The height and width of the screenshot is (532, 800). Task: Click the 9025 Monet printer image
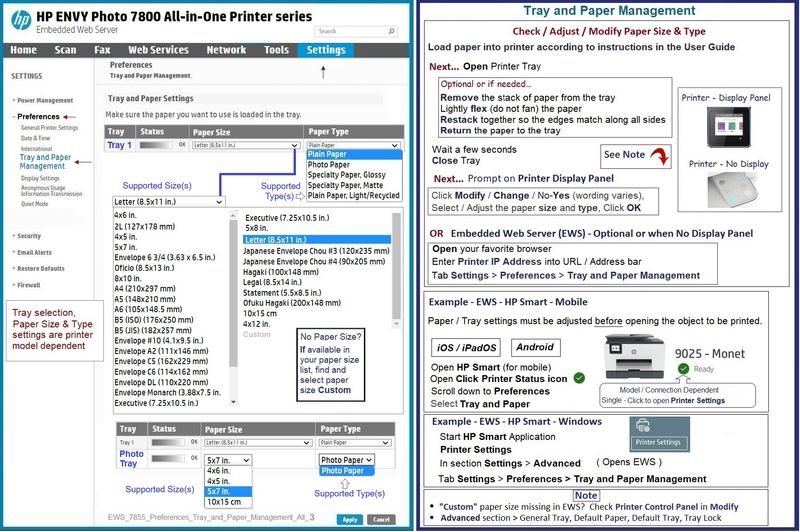[x=635, y=358]
